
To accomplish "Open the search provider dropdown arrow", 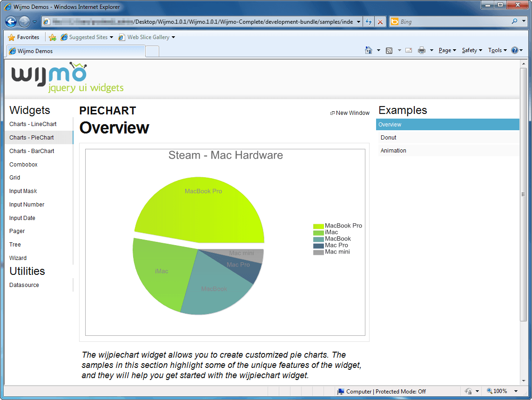I will click(524, 21).
